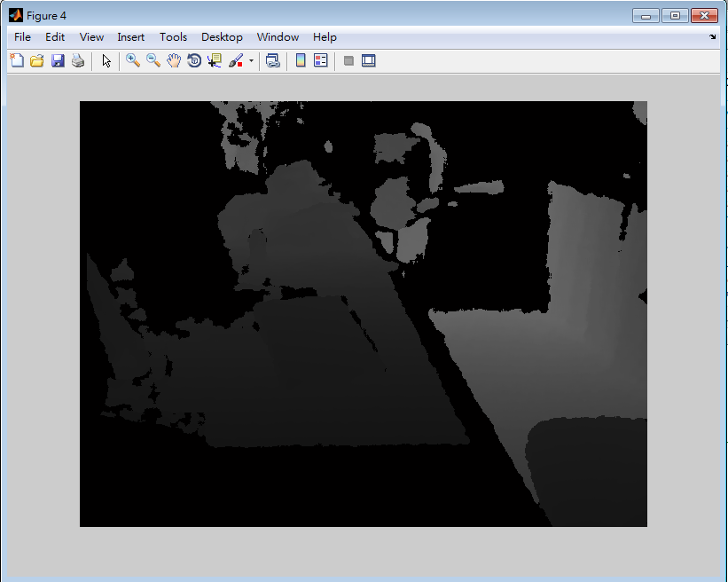Open the Help menu
This screenshot has height=582, width=728.
pyautogui.click(x=325, y=37)
